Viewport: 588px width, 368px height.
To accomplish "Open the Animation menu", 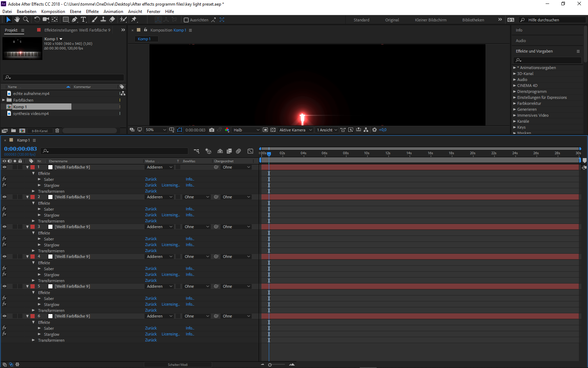I will 113,11.
